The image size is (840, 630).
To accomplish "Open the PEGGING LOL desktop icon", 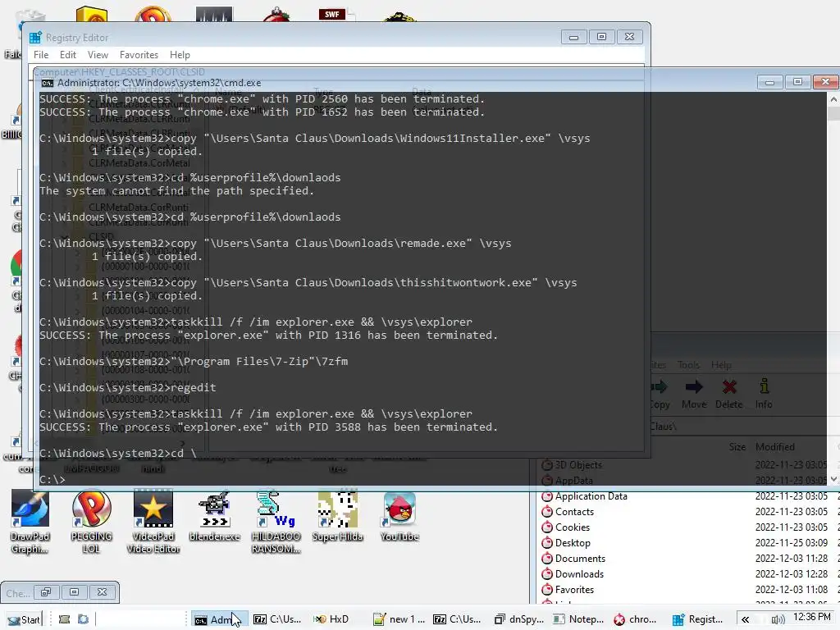I will coord(92,522).
